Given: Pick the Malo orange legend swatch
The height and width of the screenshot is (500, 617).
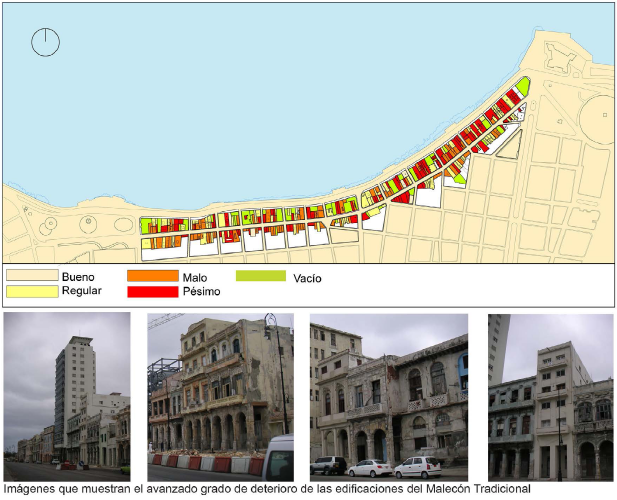Looking at the screenshot, I should (x=152, y=275).
